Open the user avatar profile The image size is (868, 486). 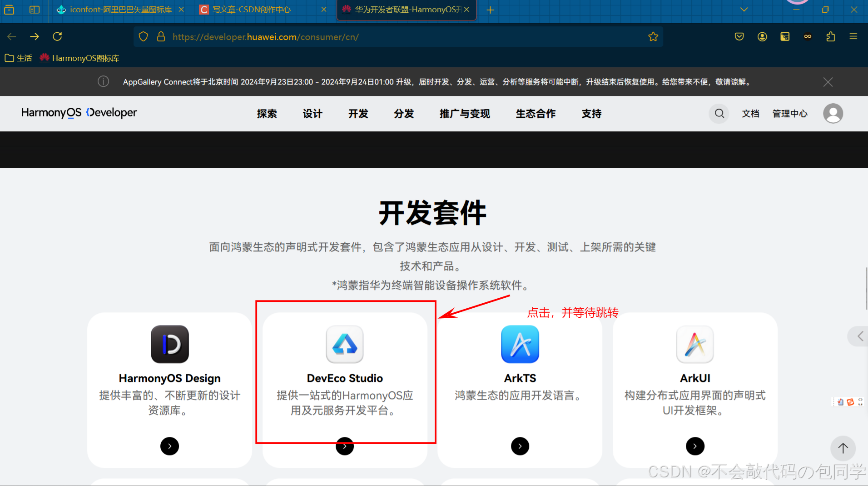[x=833, y=113]
